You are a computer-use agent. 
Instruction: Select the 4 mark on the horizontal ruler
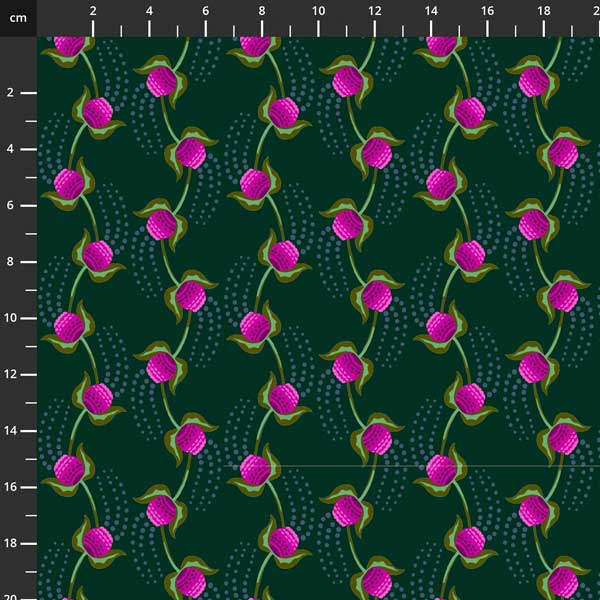[x=149, y=11]
